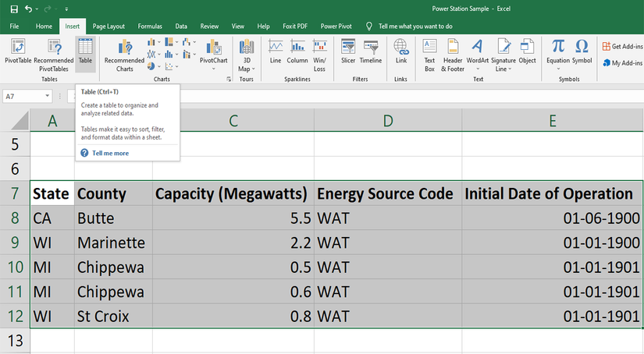
Task: Insert a Column sparkline
Action: (297, 51)
